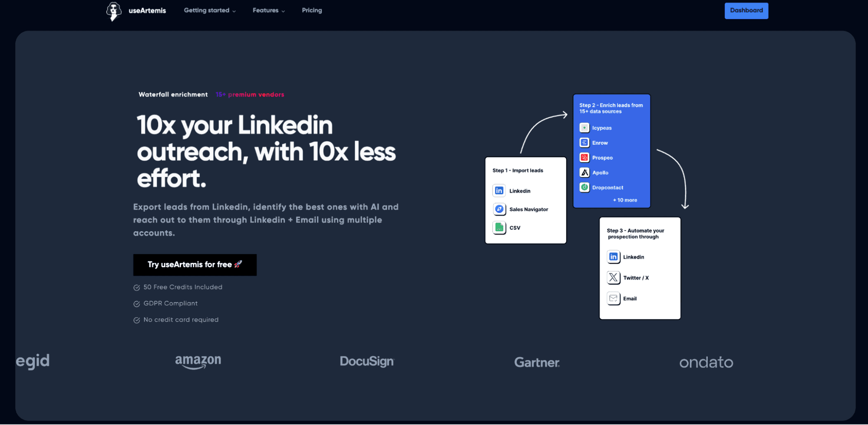Click the 'Sales Navigator' label
The image size is (868, 425).
coord(528,209)
